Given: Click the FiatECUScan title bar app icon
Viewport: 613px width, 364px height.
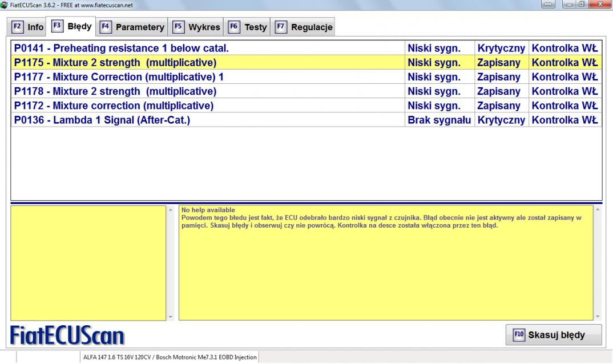Looking at the screenshot, I should (5, 6).
